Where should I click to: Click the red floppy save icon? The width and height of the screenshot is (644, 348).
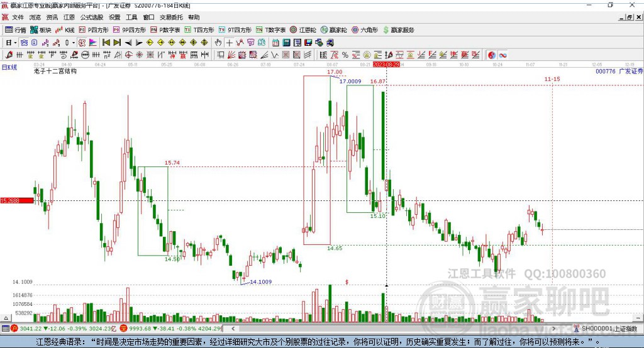click(x=308, y=43)
